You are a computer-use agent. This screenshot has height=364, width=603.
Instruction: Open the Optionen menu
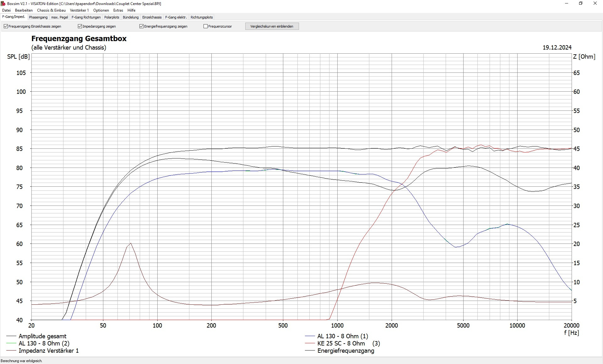[x=101, y=10]
